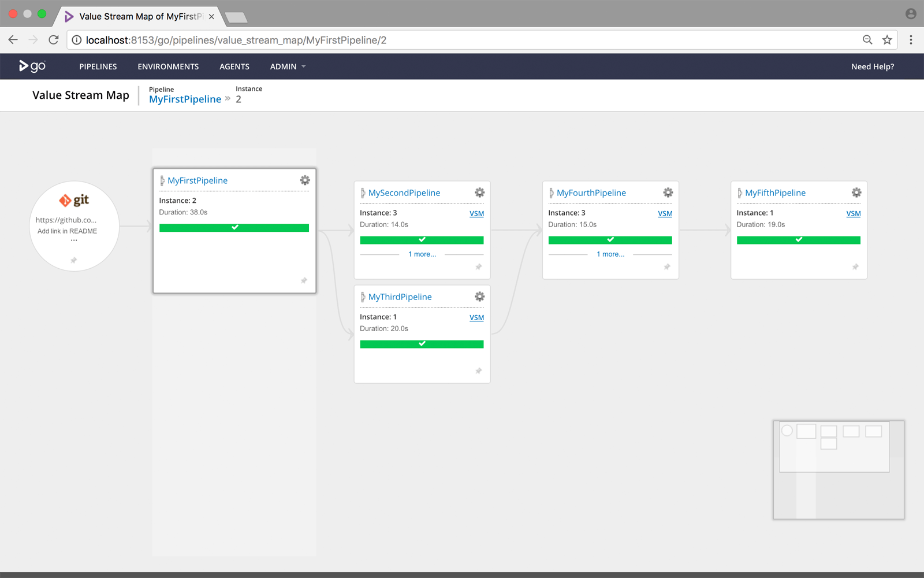
Task: Open a new browser tab
Action: pyautogui.click(x=236, y=17)
